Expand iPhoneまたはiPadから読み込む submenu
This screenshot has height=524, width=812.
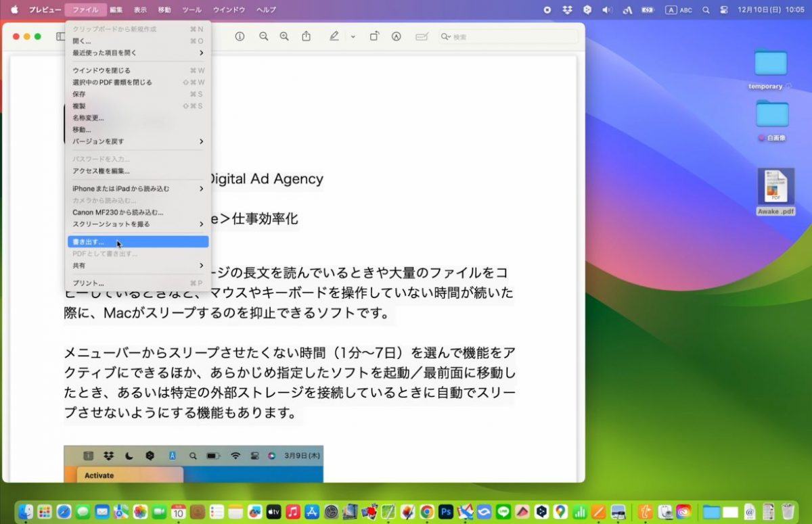point(138,189)
